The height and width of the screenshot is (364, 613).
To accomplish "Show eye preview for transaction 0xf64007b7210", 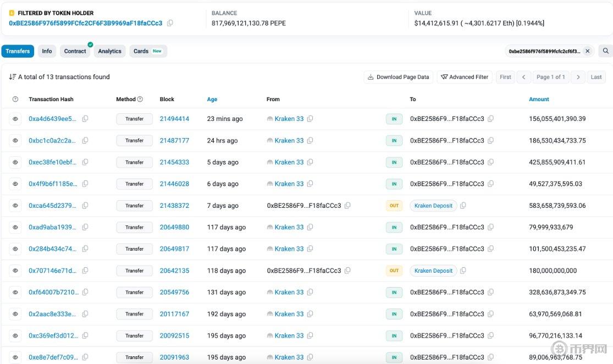I will [15, 293].
